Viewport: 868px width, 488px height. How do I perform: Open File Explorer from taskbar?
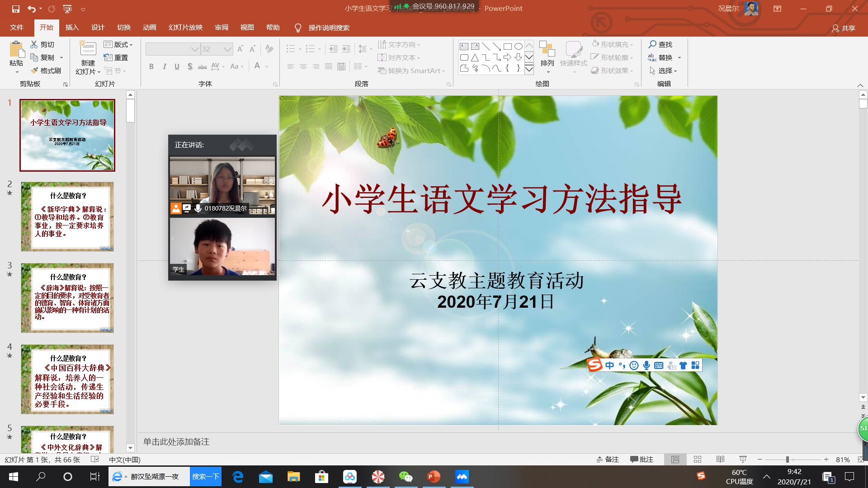click(294, 476)
